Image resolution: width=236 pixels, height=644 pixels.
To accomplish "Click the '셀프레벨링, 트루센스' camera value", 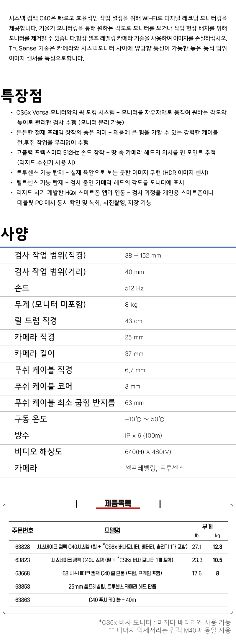I will 155,468.
